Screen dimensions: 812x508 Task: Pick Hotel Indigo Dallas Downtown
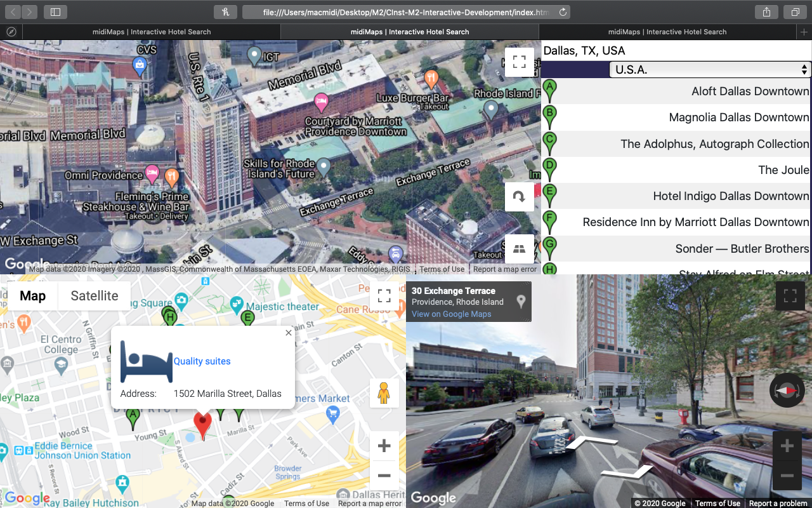point(676,196)
